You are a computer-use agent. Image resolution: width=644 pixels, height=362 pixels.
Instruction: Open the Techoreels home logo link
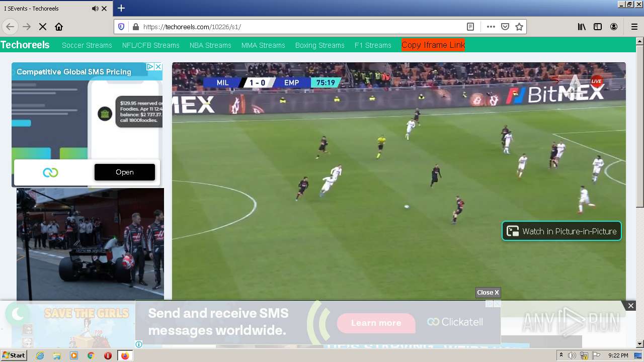25,45
